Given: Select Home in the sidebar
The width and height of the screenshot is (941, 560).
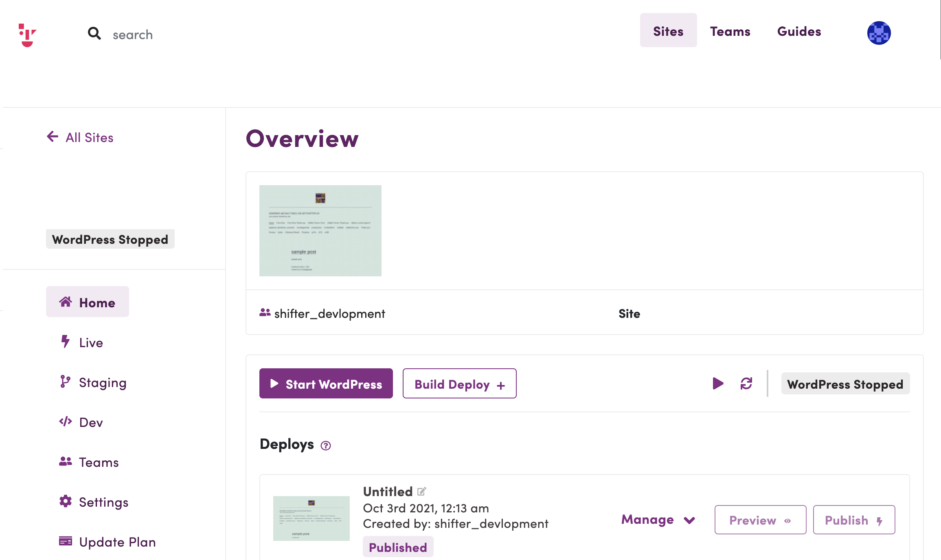Looking at the screenshot, I should pos(88,302).
